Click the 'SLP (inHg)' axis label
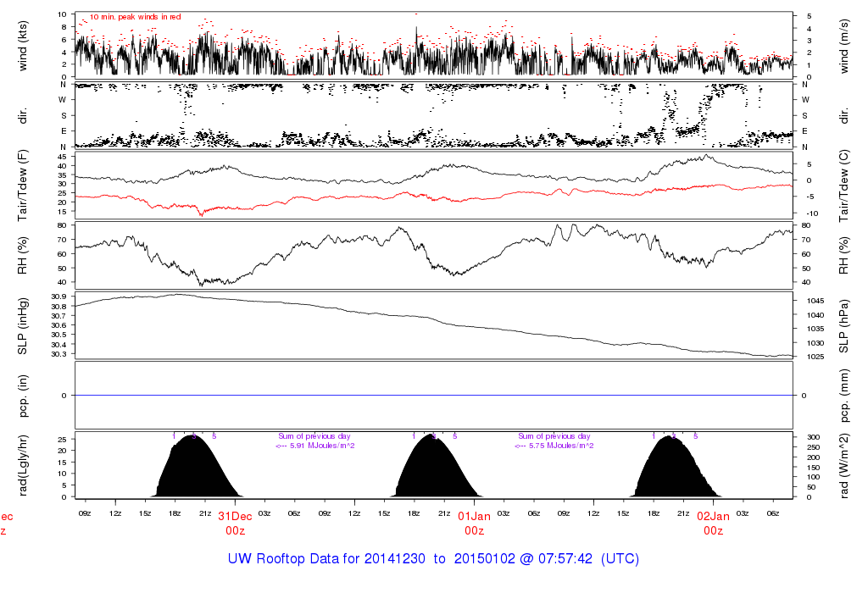868x593 pixels. [x=23, y=325]
